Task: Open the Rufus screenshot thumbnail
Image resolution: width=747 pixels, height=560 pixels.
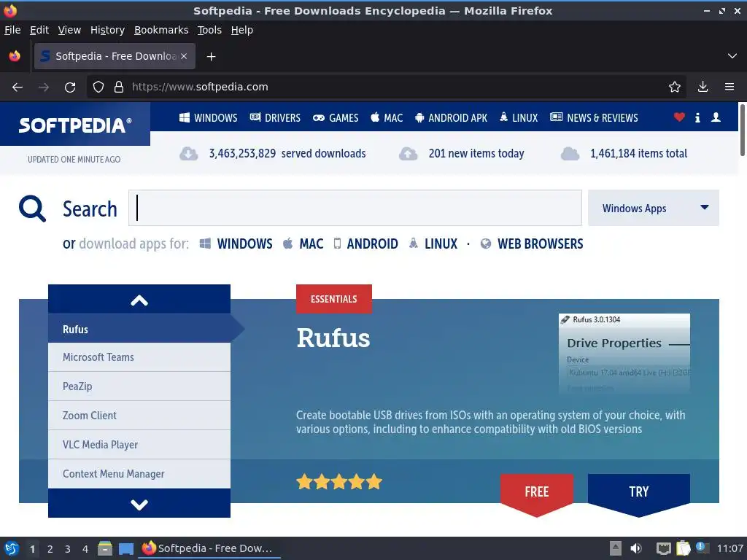Action: pos(624,352)
